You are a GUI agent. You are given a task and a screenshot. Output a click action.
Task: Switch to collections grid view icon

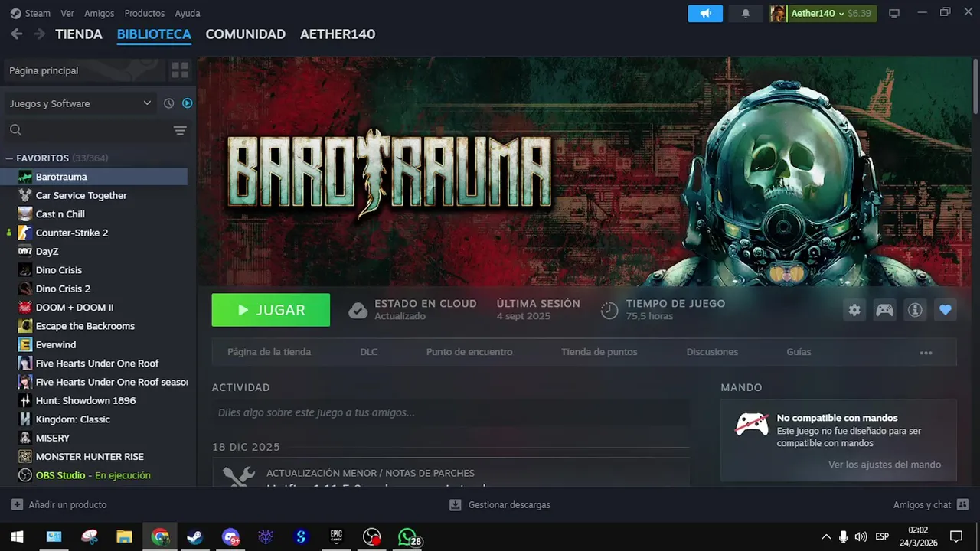tap(180, 70)
